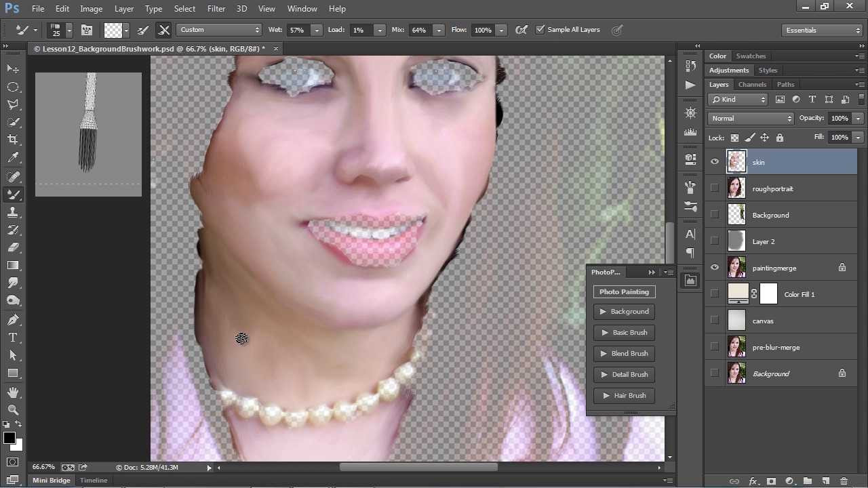Switch to the Channels tab
This screenshot has width=868, height=488.
752,85
